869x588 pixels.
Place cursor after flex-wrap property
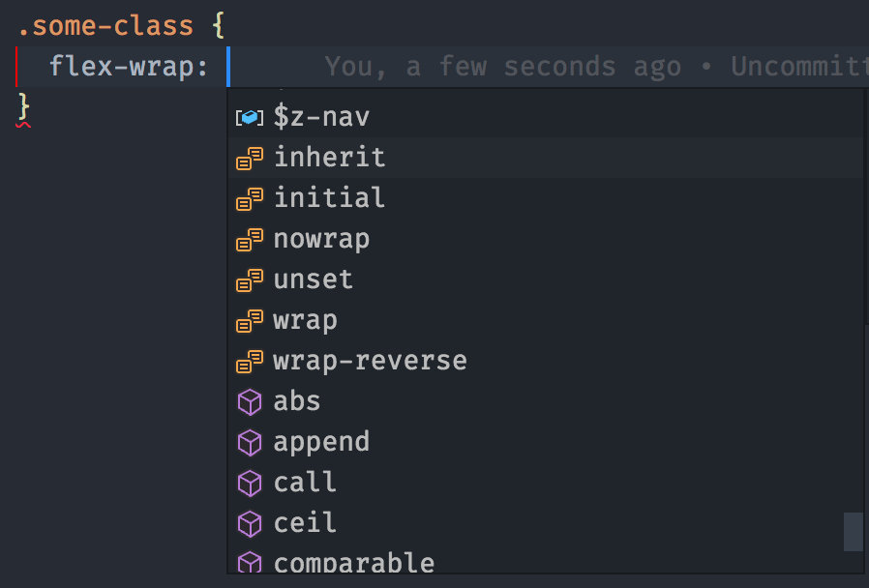[225, 66]
